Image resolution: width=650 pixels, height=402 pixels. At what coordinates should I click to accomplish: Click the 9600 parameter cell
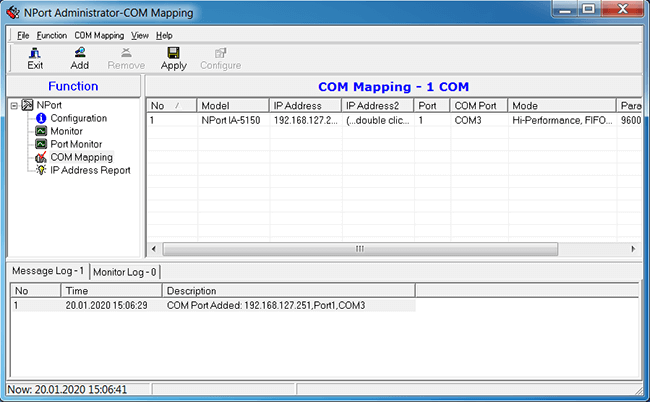pyautogui.click(x=631, y=120)
